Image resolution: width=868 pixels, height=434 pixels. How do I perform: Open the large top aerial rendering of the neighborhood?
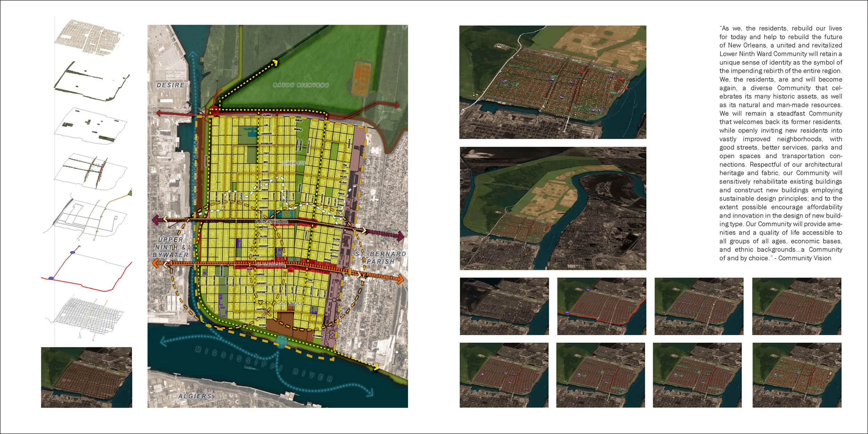pos(553,82)
